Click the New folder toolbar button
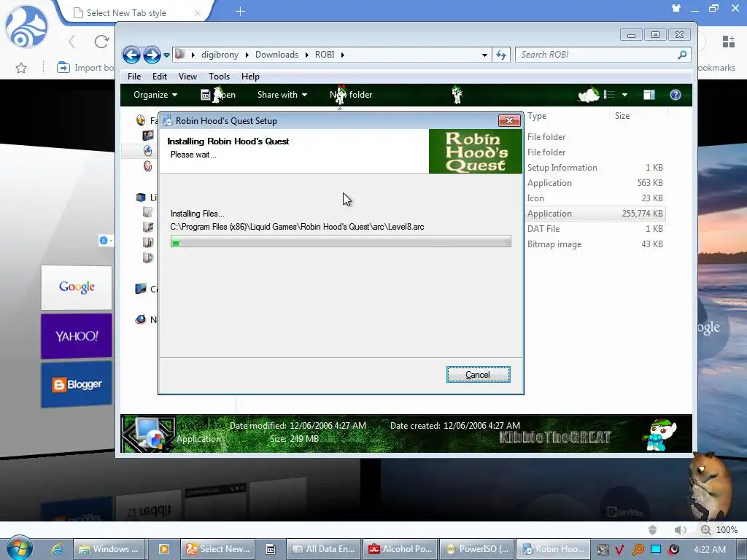747x560 pixels. click(351, 95)
